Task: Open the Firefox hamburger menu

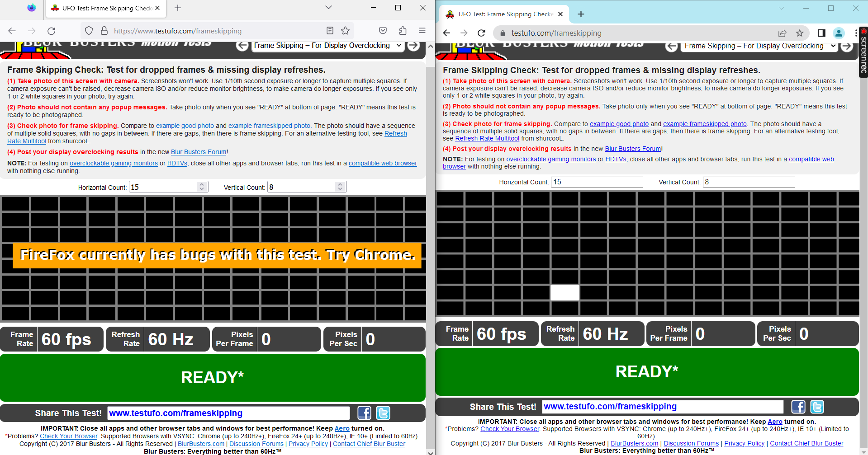Action: tap(422, 31)
